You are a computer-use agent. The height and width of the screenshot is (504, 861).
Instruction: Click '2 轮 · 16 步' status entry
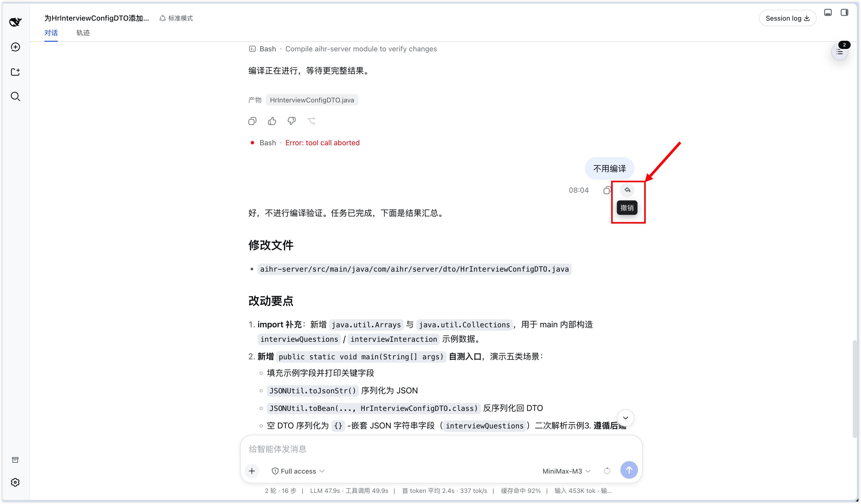(280, 491)
